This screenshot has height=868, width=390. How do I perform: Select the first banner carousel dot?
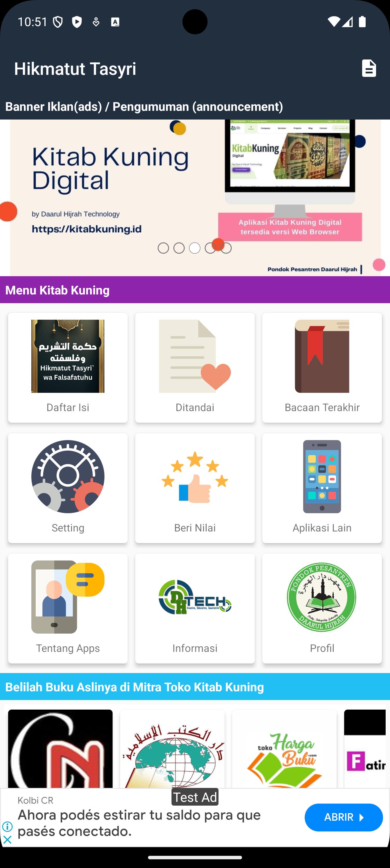pos(163,248)
